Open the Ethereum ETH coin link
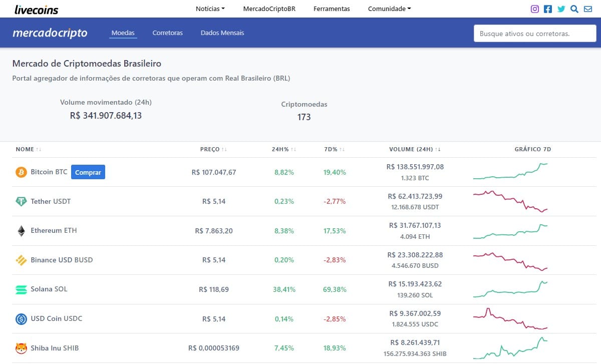601x364 pixels. [54, 230]
